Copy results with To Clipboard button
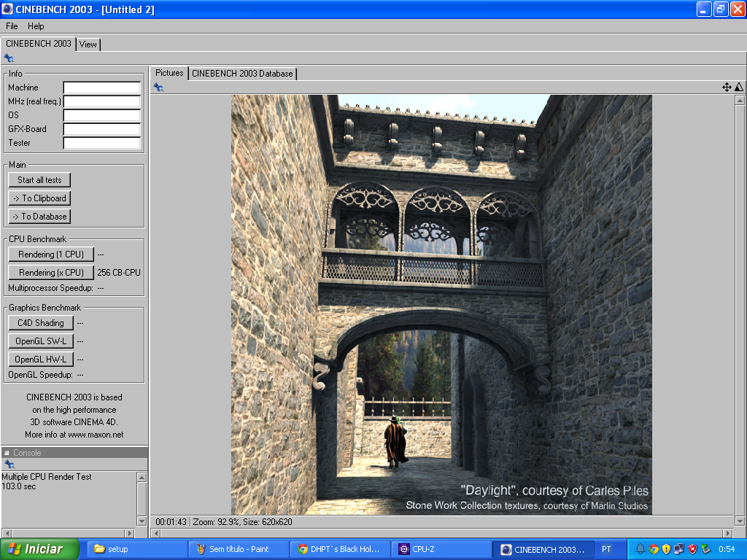 click(39, 198)
